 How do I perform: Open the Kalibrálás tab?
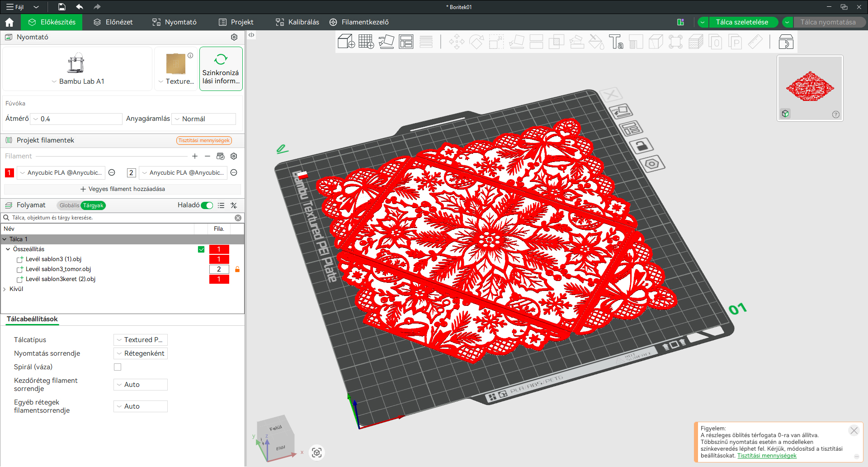tap(297, 22)
